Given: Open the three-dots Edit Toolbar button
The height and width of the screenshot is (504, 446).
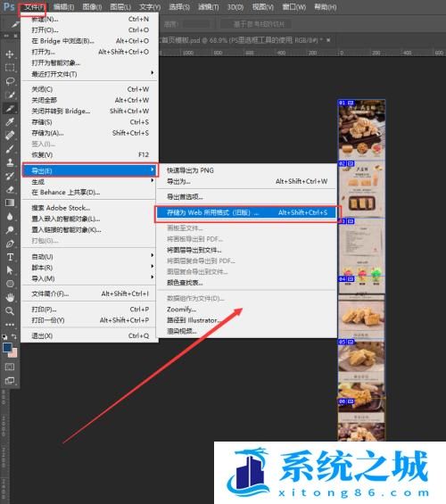Looking at the screenshot, I should click(x=10, y=325).
